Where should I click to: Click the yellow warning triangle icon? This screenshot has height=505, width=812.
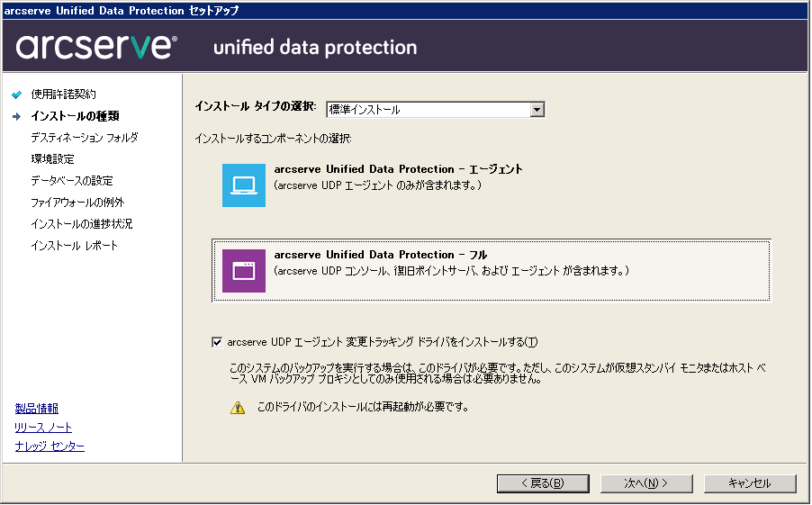pos(238,407)
